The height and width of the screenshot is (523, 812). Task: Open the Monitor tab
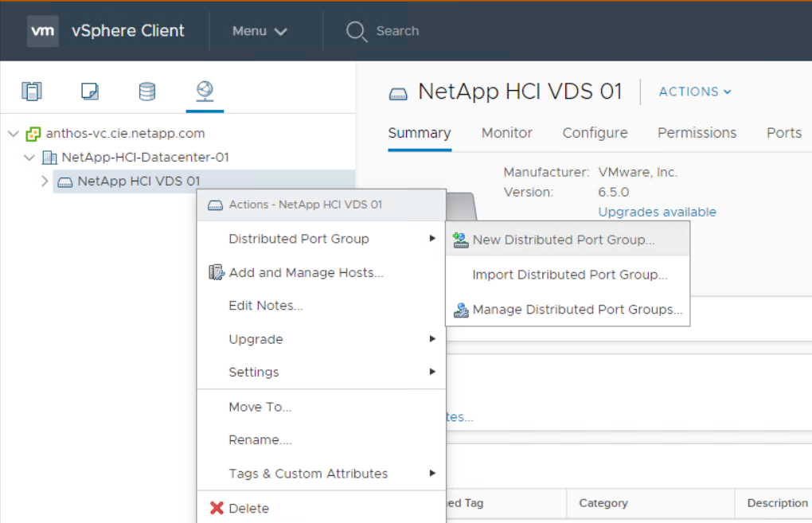coord(506,133)
